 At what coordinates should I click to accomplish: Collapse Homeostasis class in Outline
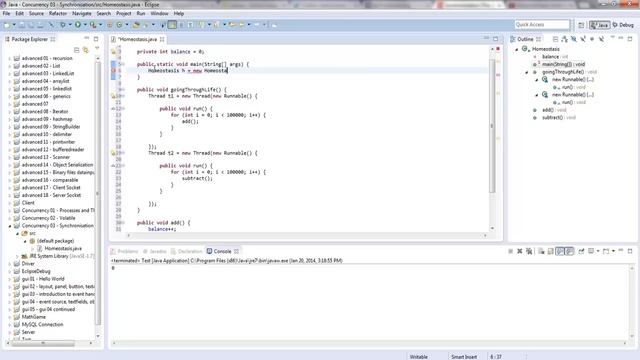tap(516, 49)
